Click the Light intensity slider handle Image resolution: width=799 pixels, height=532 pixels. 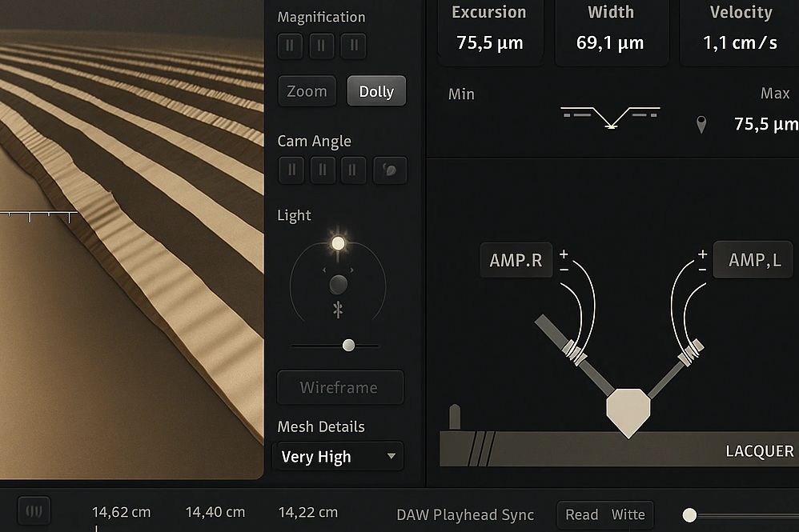click(x=348, y=346)
